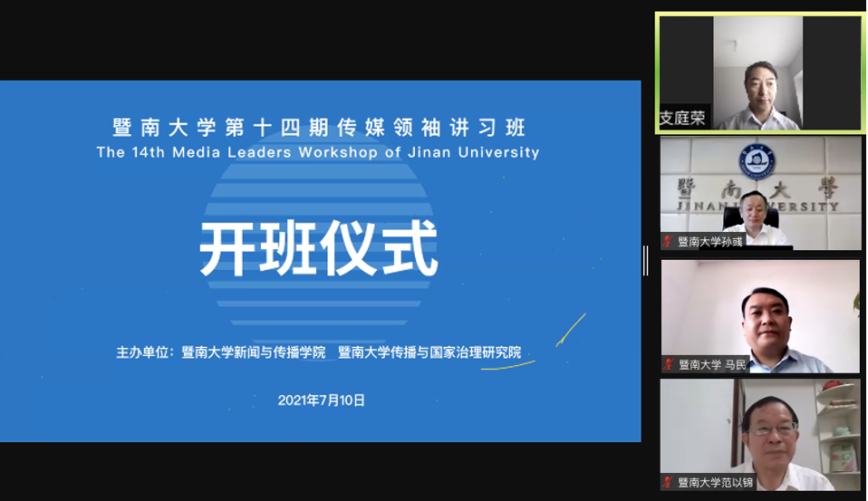This screenshot has width=868, height=501.
Task: Click the Jinan University round emblem logo
Action: (757, 162)
